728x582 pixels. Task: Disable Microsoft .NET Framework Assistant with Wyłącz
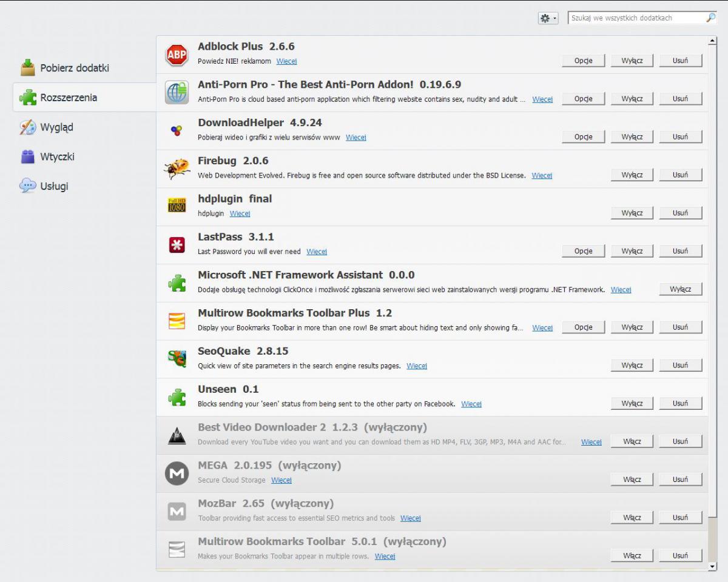681,289
